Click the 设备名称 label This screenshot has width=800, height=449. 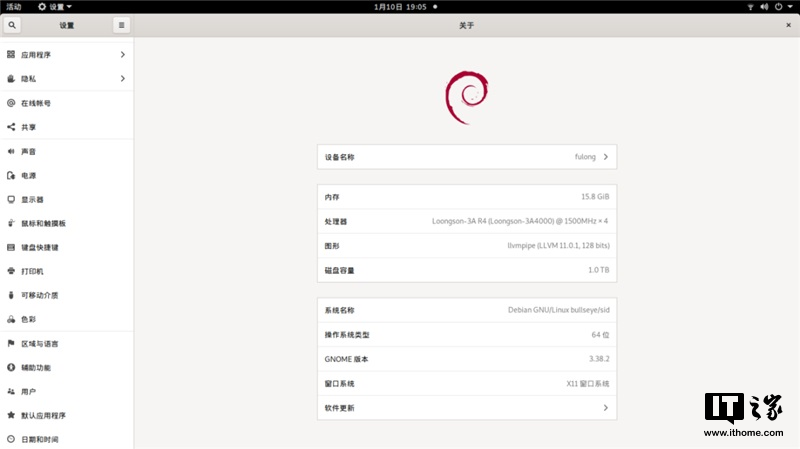pyautogui.click(x=339, y=157)
